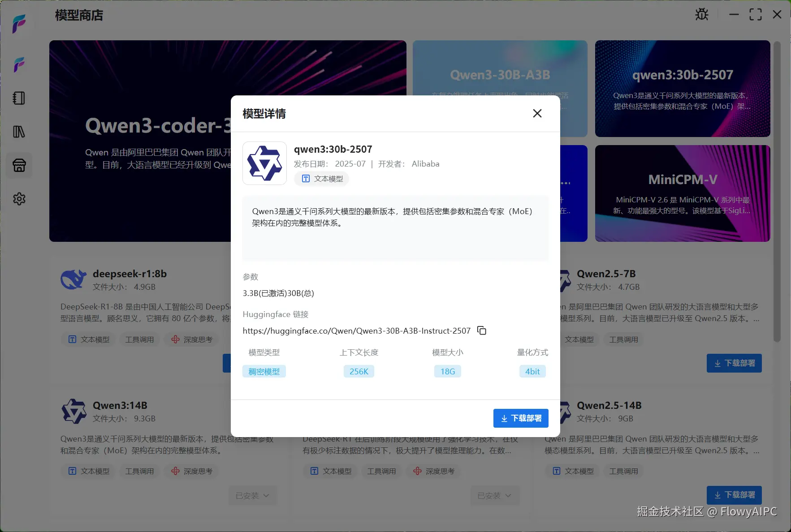Viewport: 791px width, 532px height.
Task: Click the 模型详情 dialog heading
Action: coord(264,114)
